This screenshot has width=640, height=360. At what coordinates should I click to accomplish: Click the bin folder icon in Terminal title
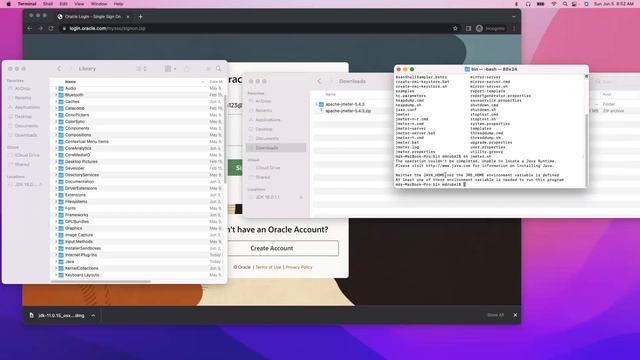click(467, 69)
